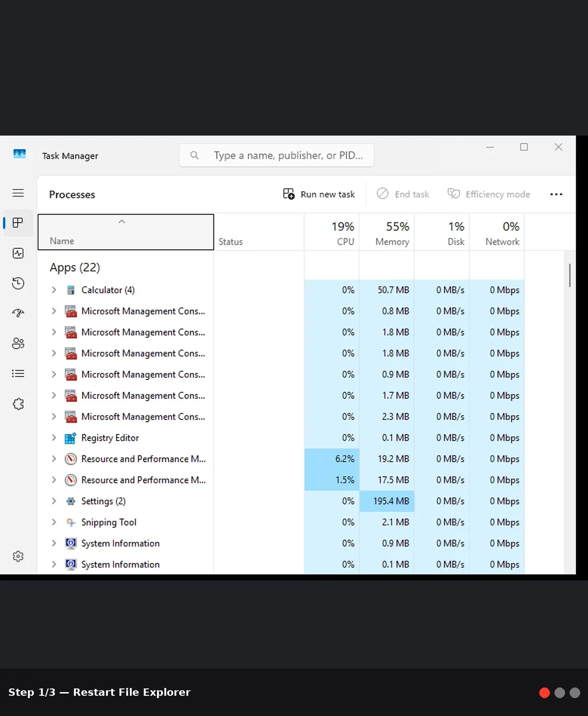This screenshot has width=588, height=716.
Task: Click Run new task button
Action: (319, 194)
